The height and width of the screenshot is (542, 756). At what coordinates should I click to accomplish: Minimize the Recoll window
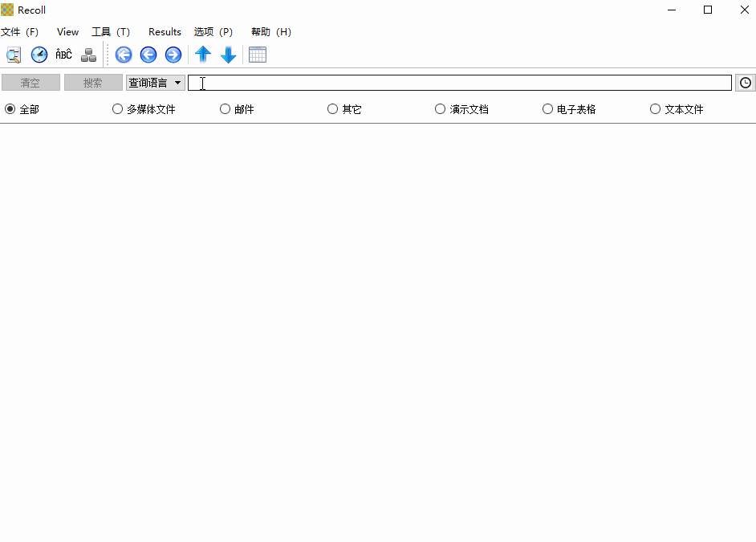(x=672, y=10)
